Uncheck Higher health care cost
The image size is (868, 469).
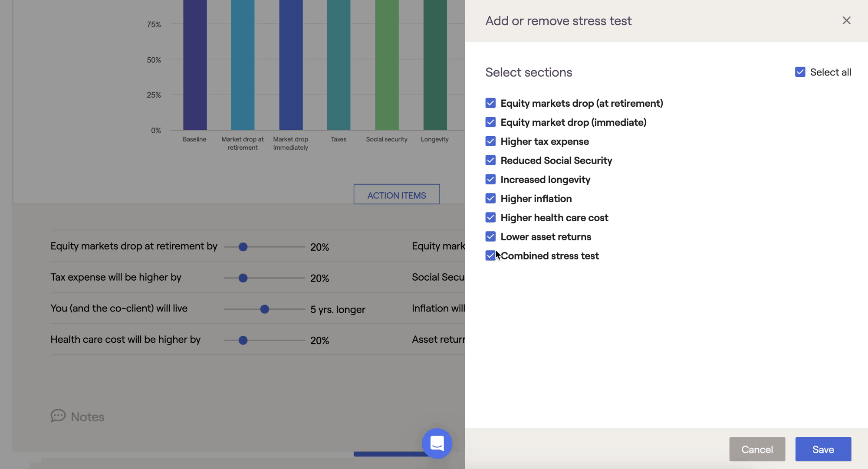490,218
